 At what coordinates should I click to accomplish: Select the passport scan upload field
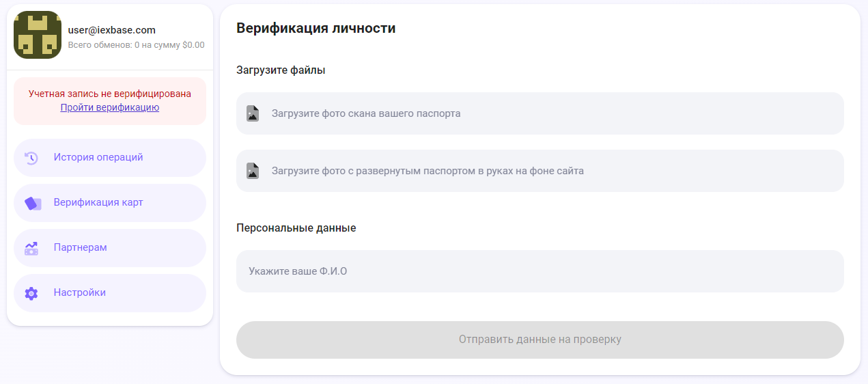point(540,113)
